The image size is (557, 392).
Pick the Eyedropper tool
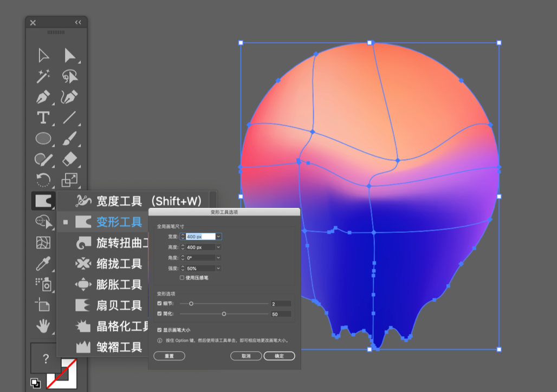click(x=43, y=264)
